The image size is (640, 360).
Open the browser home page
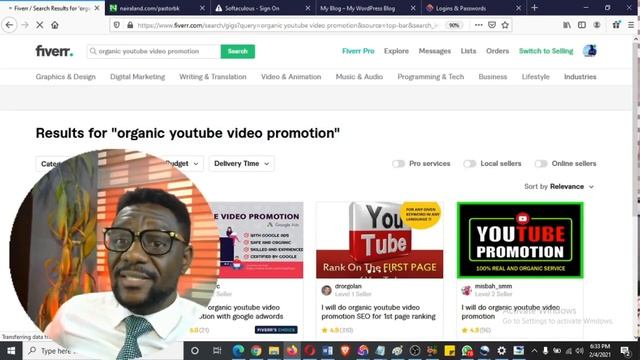(55, 25)
